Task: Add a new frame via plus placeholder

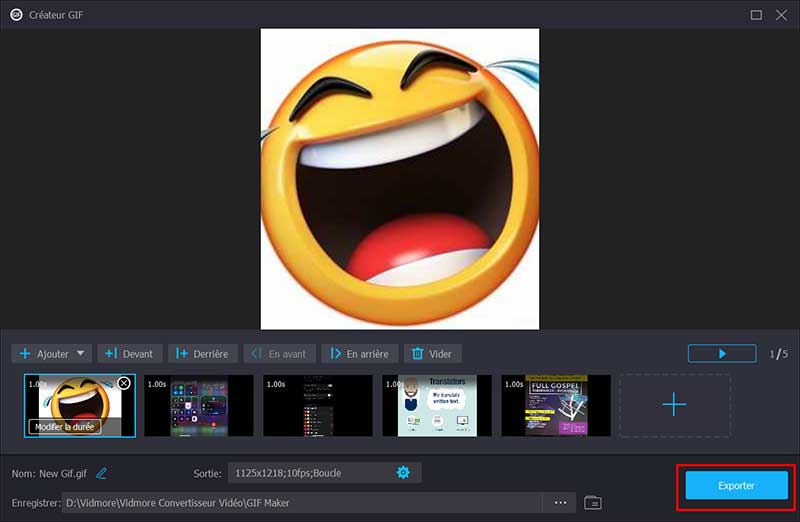Action: pyautogui.click(x=674, y=405)
